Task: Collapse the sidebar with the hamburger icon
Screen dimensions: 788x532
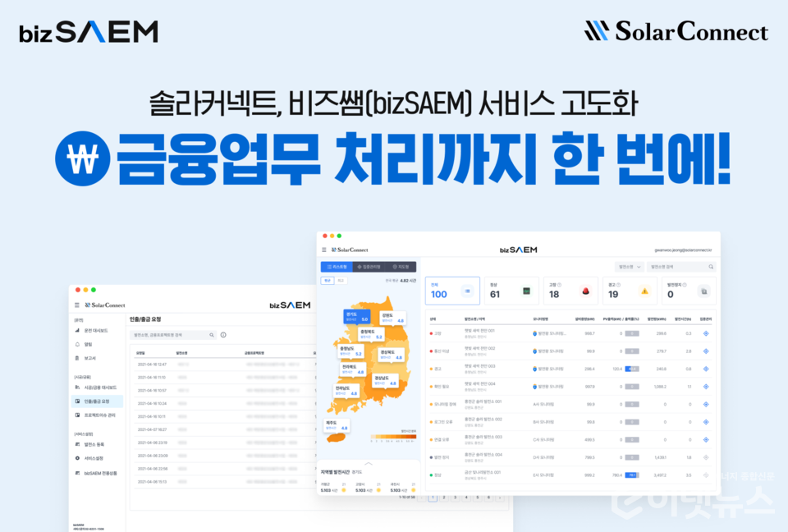Action: [323, 250]
